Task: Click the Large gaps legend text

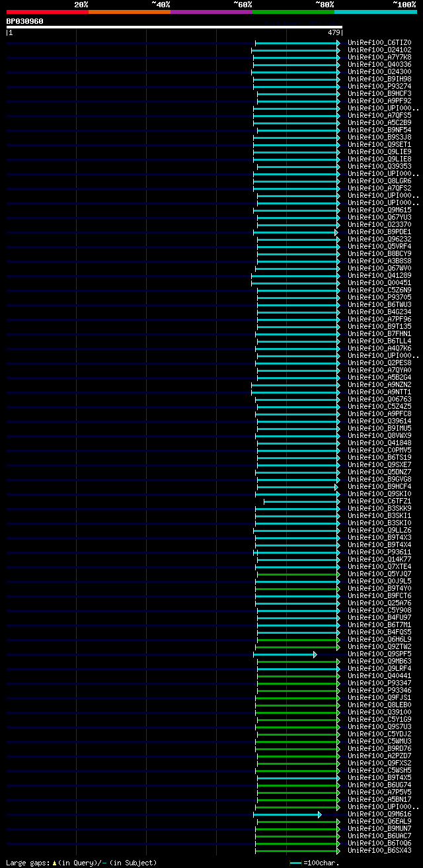Action: (81, 863)
